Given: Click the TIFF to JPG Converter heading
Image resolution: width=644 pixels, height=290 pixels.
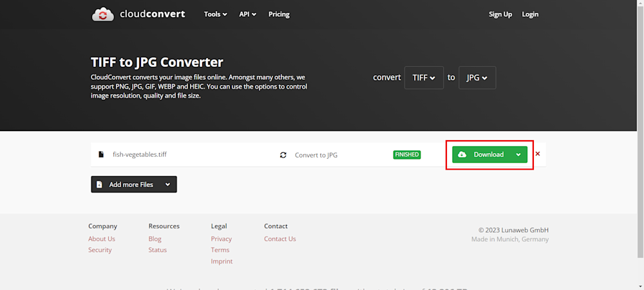Looking at the screenshot, I should (157, 62).
